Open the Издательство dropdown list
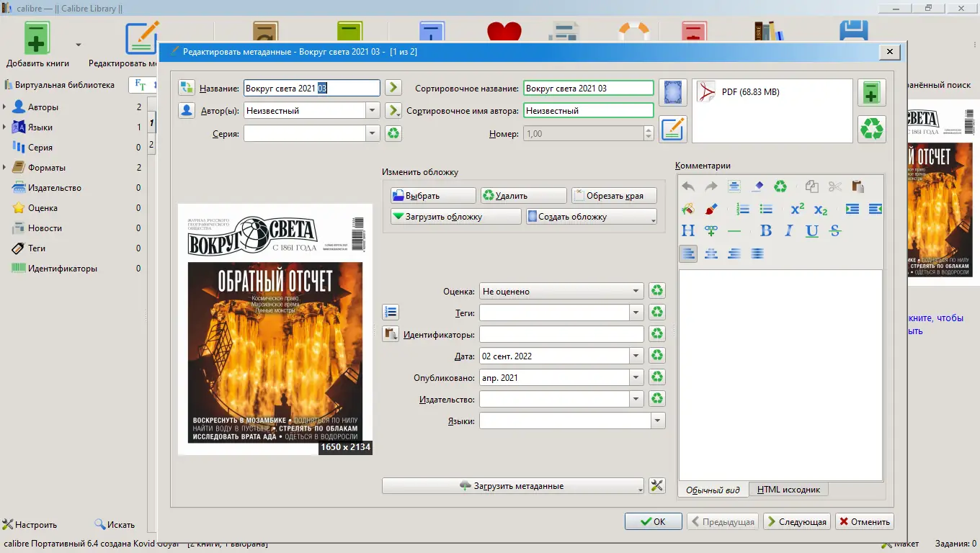Screen dimensions: 980x553 pyautogui.click(x=636, y=399)
